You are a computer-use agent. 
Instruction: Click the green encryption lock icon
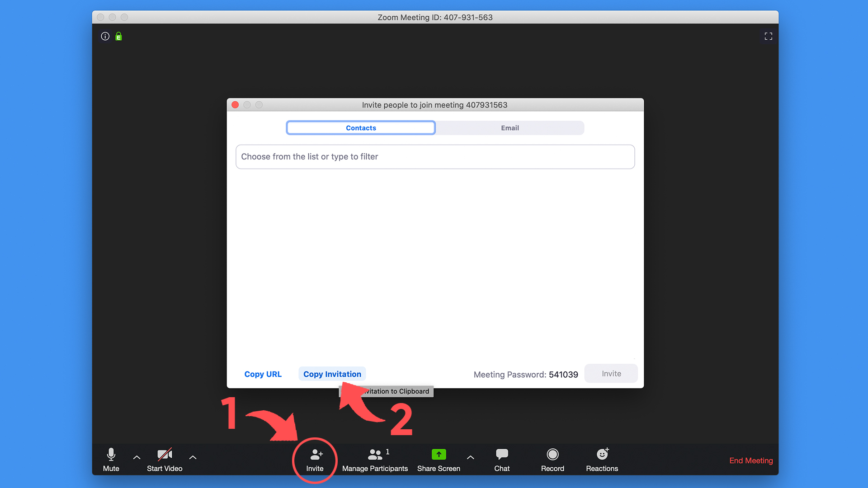point(118,36)
